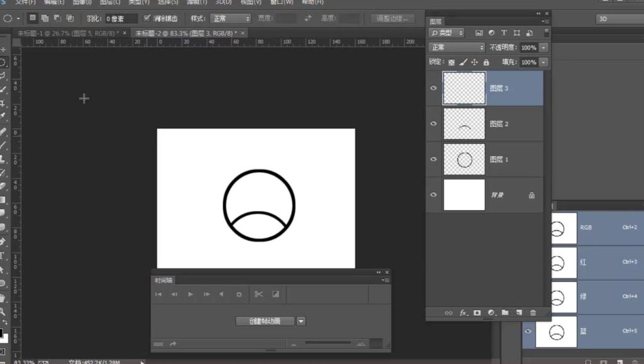The height and width of the screenshot is (364, 644).
Task: Click the 调整边缘 refine edge button
Action: click(x=392, y=18)
